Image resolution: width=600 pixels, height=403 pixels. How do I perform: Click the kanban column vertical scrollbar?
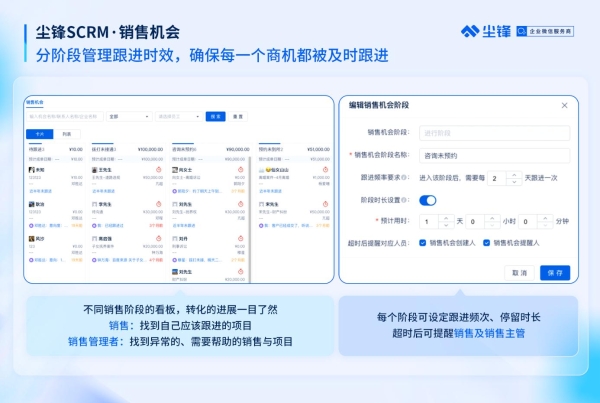pos(250,218)
